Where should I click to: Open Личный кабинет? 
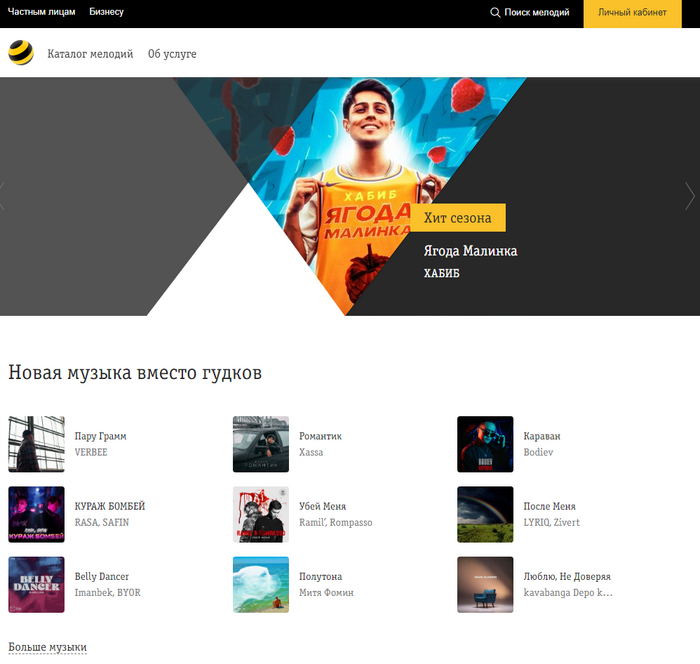point(632,14)
